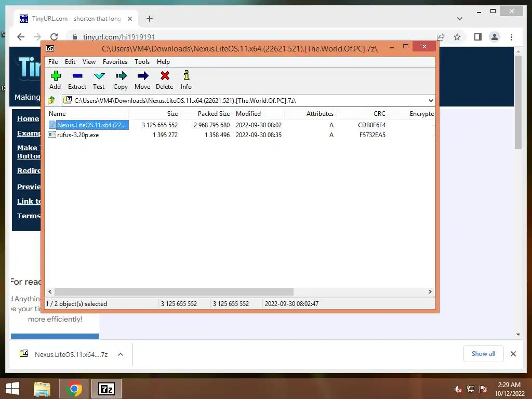Screen dimensions: 532x399
Task: Go back in Chrome
Action: (21, 37)
